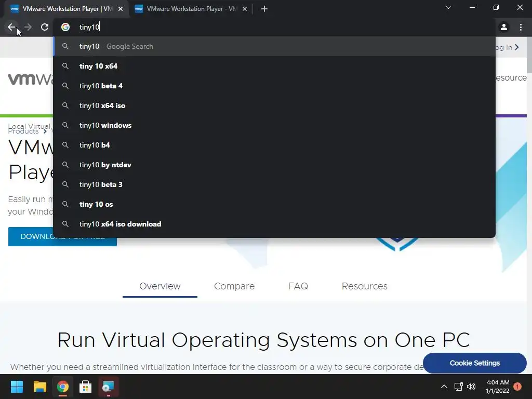The image size is (532, 399).
Task: Open Microsoft Store from the taskbar
Action: [86, 387]
